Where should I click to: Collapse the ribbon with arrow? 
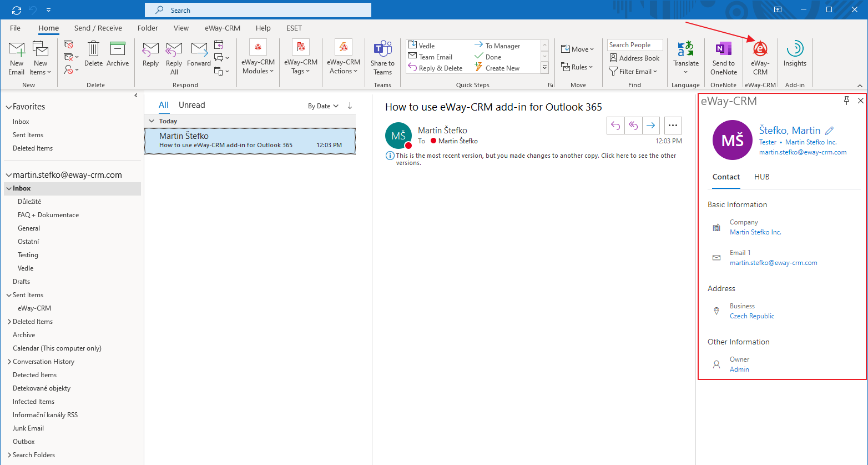[860, 86]
